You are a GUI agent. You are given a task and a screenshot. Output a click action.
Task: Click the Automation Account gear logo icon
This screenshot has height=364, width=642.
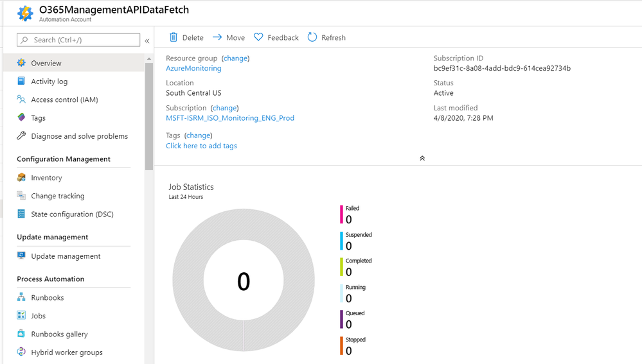coord(26,13)
